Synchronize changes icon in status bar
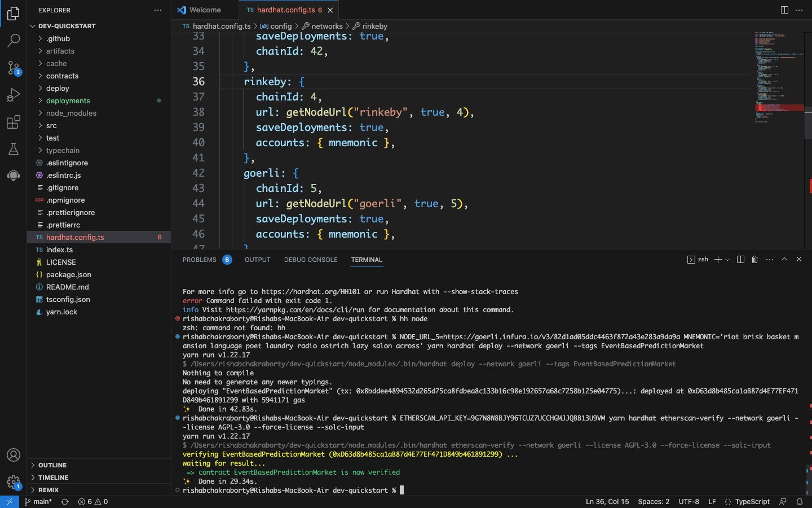The width and height of the screenshot is (812, 508). pyautogui.click(x=65, y=502)
